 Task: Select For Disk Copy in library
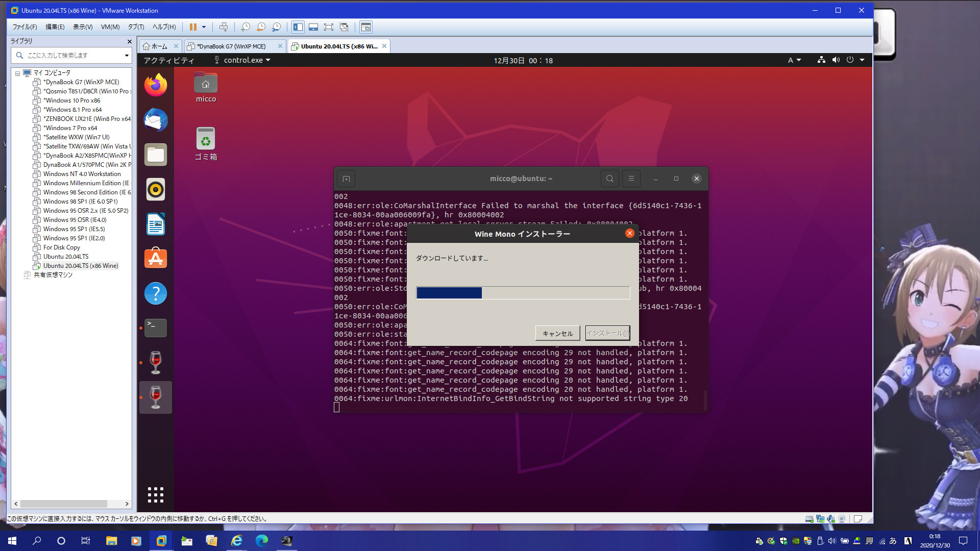pyautogui.click(x=61, y=247)
